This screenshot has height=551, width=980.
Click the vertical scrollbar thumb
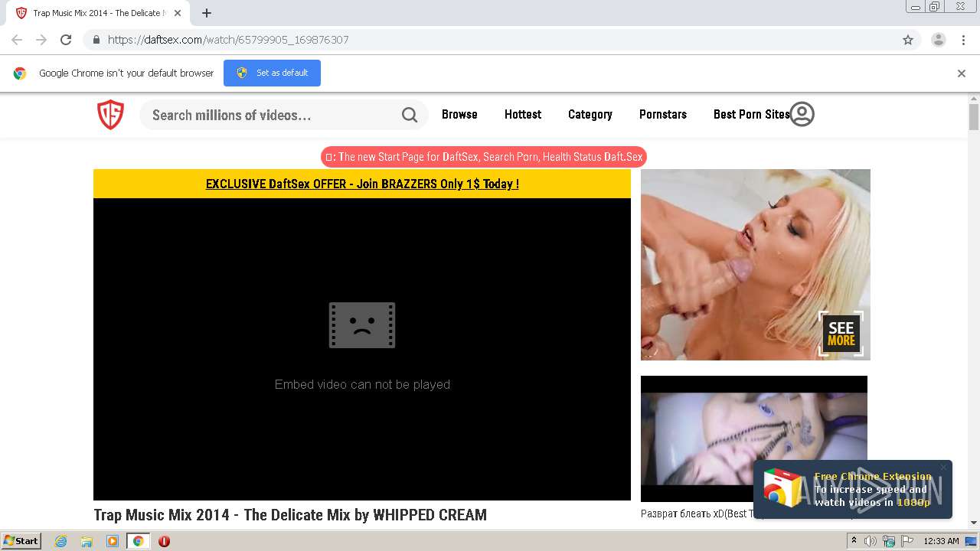coord(974,117)
